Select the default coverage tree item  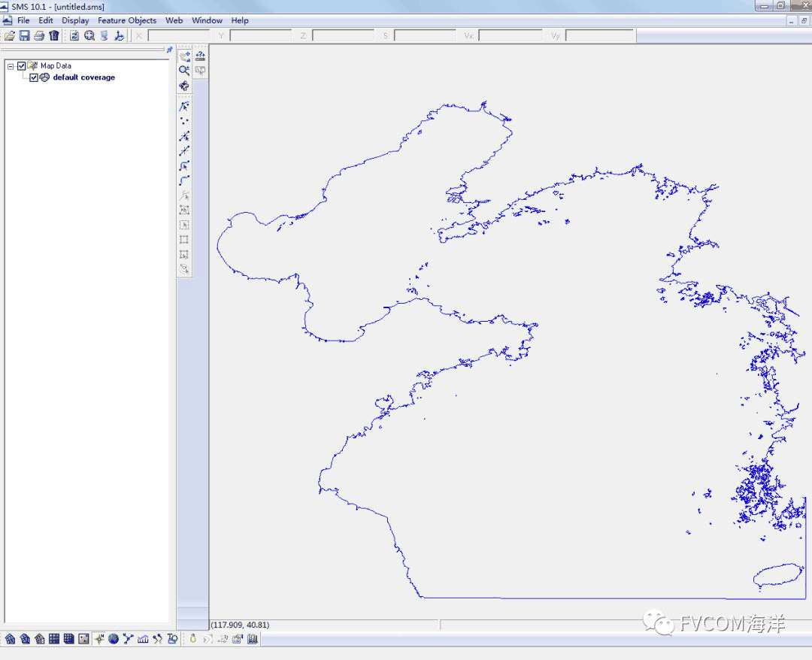(x=83, y=77)
